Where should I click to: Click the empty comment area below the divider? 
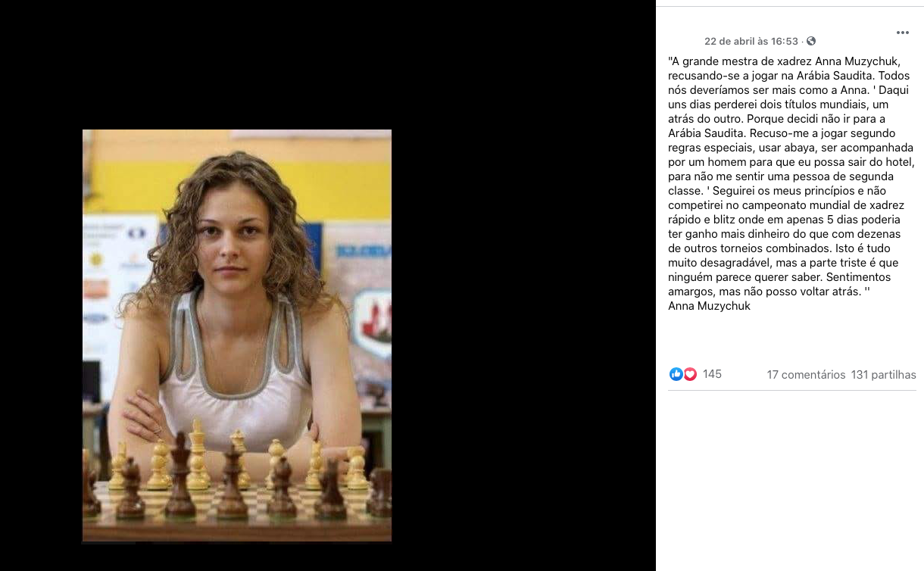(792, 477)
